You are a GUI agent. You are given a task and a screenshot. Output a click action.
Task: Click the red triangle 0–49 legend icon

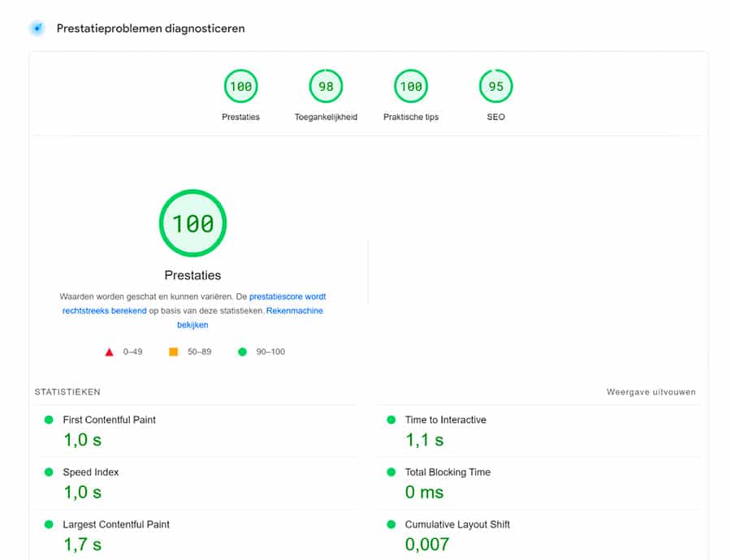click(x=109, y=352)
